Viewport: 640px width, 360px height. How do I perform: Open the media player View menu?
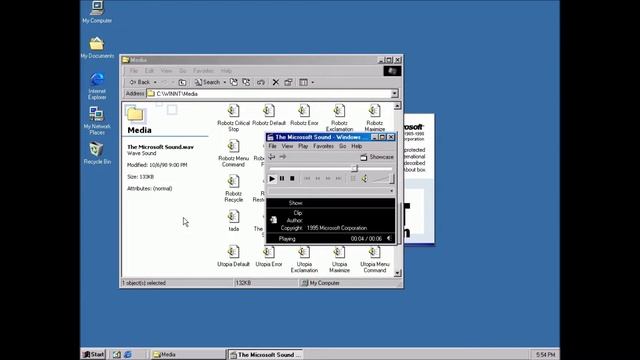[287, 146]
